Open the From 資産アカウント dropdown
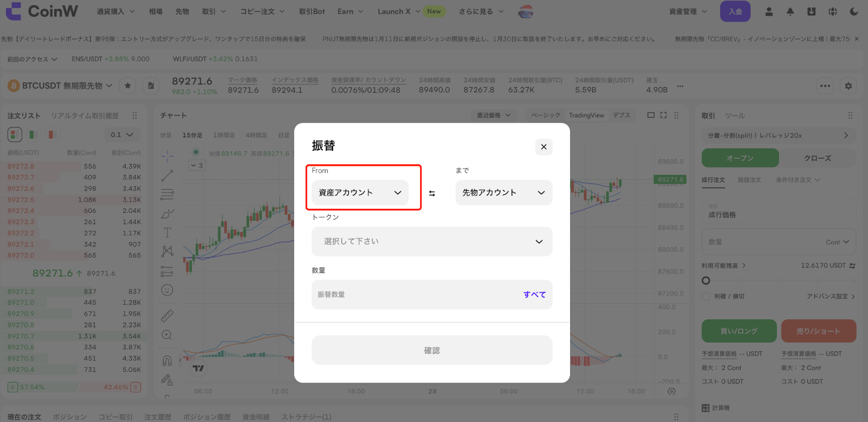This screenshot has width=868, height=422. coord(360,193)
